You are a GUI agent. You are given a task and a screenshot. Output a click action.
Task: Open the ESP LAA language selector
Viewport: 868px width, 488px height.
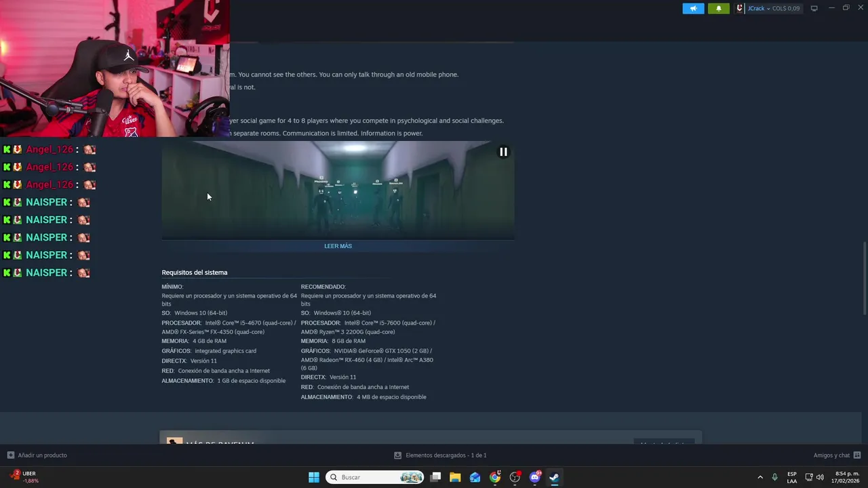(792, 477)
